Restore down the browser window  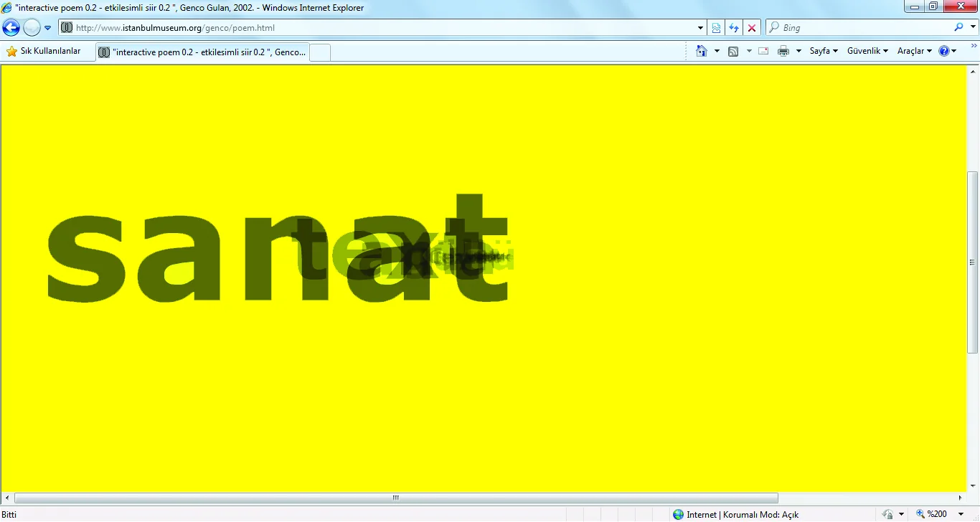tap(933, 6)
